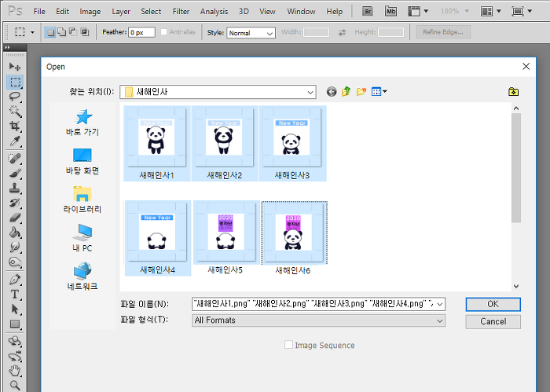Click the Cancel button
This screenshot has height=392, width=550.
493,321
